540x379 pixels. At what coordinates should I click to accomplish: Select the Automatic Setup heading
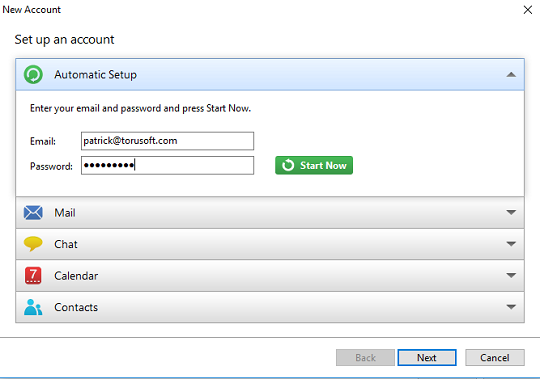[x=95, y=75]
